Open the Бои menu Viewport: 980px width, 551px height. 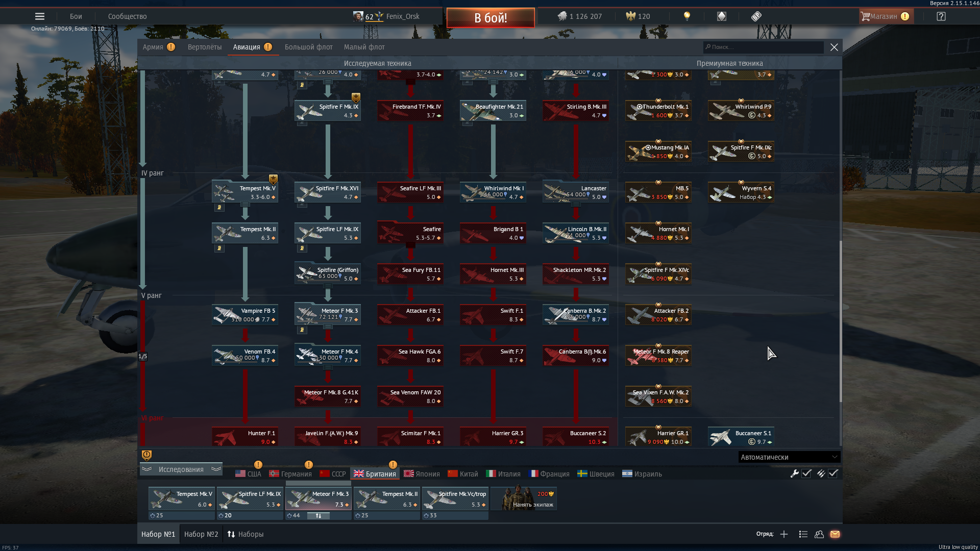(x=76, y=16)
